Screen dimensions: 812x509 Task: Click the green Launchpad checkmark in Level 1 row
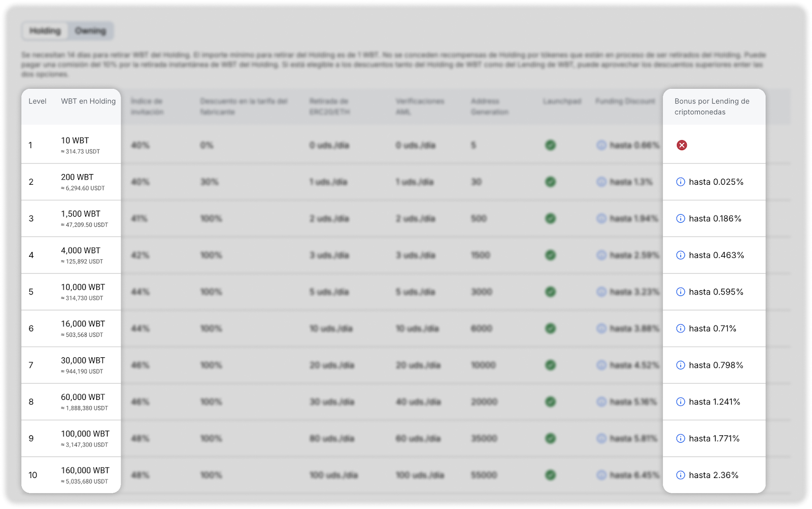[x=550, y=145]
